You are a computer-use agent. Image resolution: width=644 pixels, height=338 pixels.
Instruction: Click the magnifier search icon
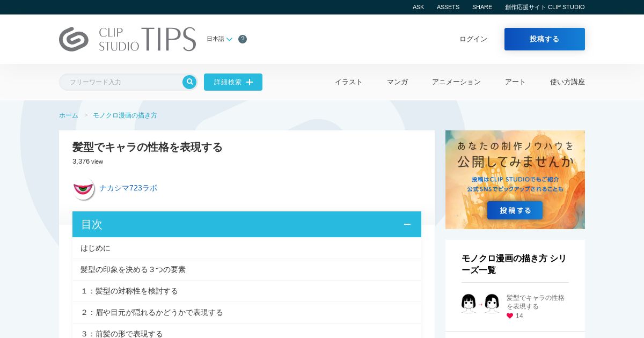(x=189, y=82)
